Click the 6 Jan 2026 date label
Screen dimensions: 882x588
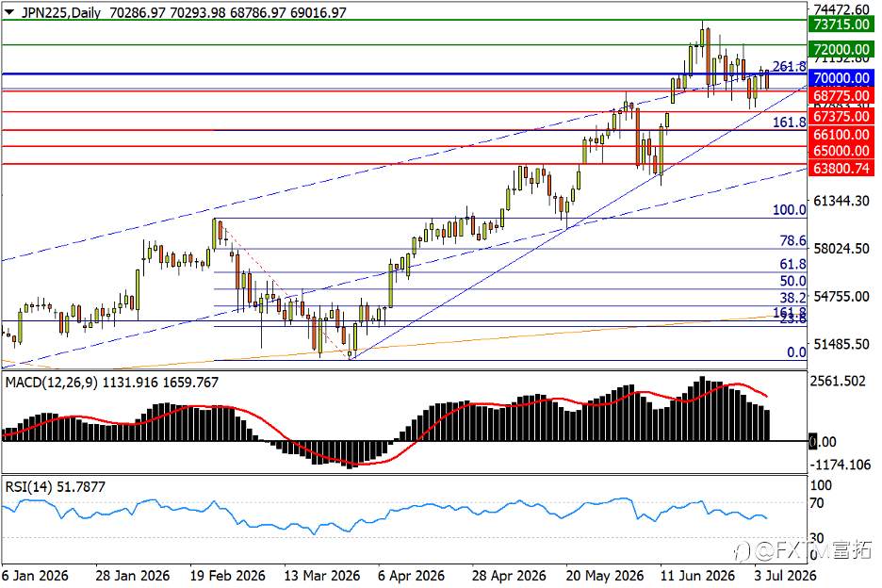click(x=35, y=576)
